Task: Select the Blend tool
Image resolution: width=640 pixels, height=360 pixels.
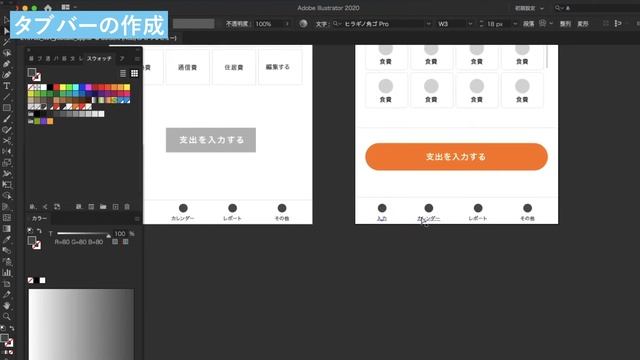Action: pyautogui.click(x=7, y=251)
